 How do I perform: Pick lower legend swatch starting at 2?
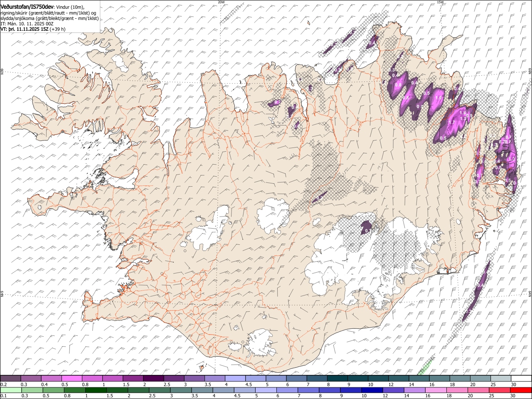pos(138,390)
